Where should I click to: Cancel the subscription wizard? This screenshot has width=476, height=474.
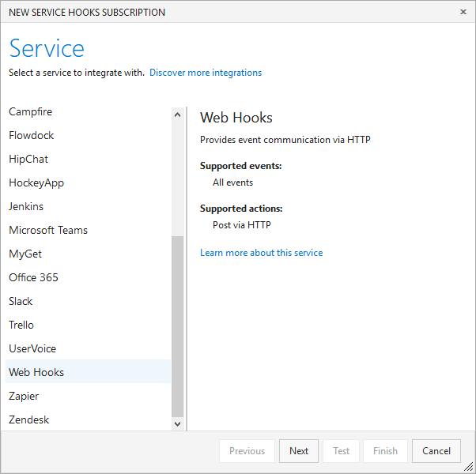[436, 451]
